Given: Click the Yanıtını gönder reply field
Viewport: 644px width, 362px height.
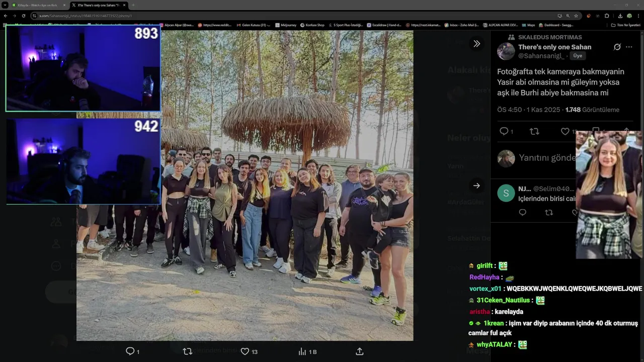Looking at the screenshot, I should (x=547, y=158).
